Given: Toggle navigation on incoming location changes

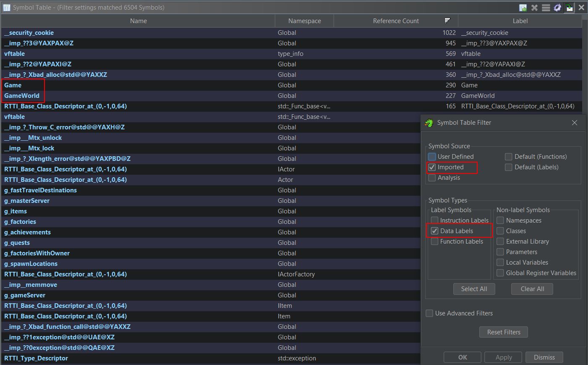Looking at the screenshot, I should tap(569, 8).
